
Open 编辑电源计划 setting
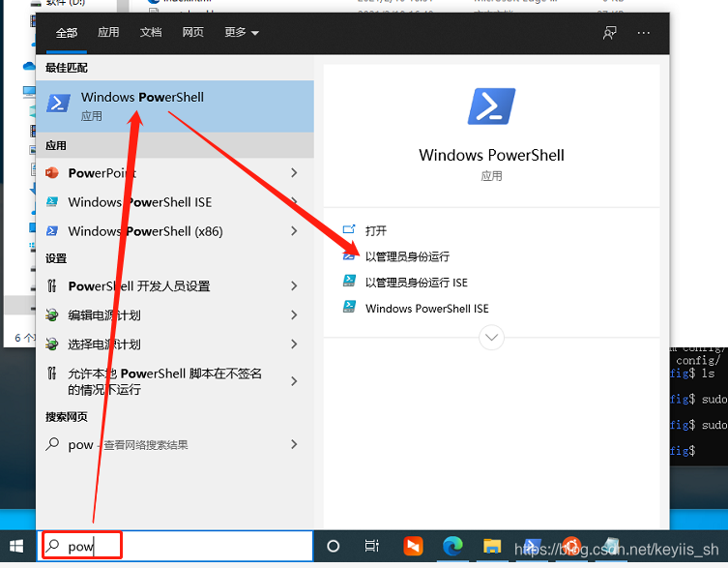175,315
